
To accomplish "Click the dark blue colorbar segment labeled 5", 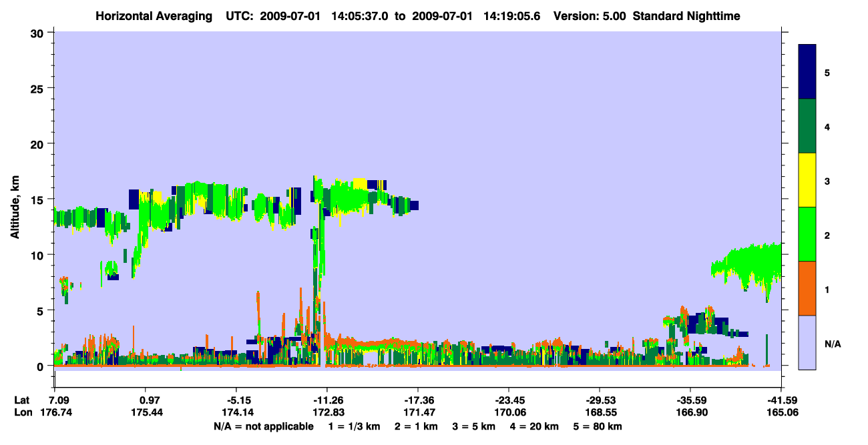I will click(807, 72).
